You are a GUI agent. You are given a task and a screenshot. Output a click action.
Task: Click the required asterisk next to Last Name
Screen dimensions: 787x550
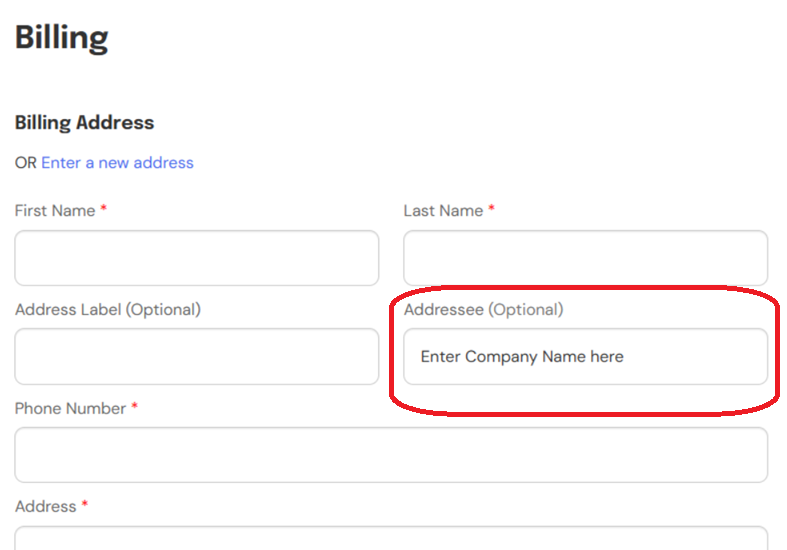[491, 210]
